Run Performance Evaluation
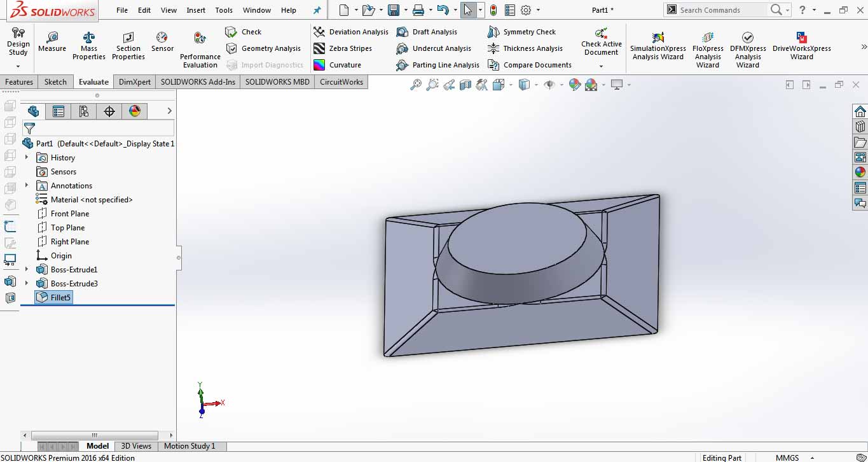868x462 pixels. click(x=200, y=50)
